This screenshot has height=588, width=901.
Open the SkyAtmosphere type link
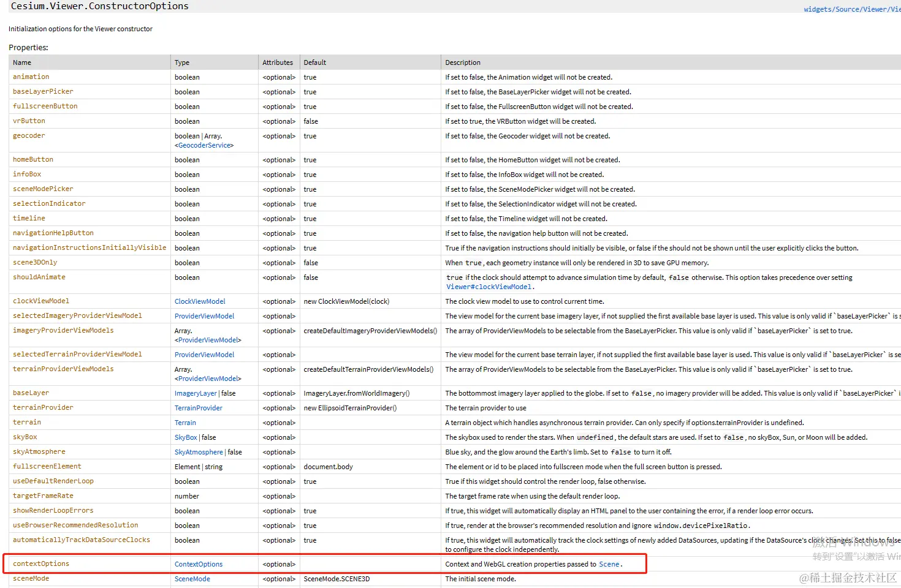[x=199, y=452]
